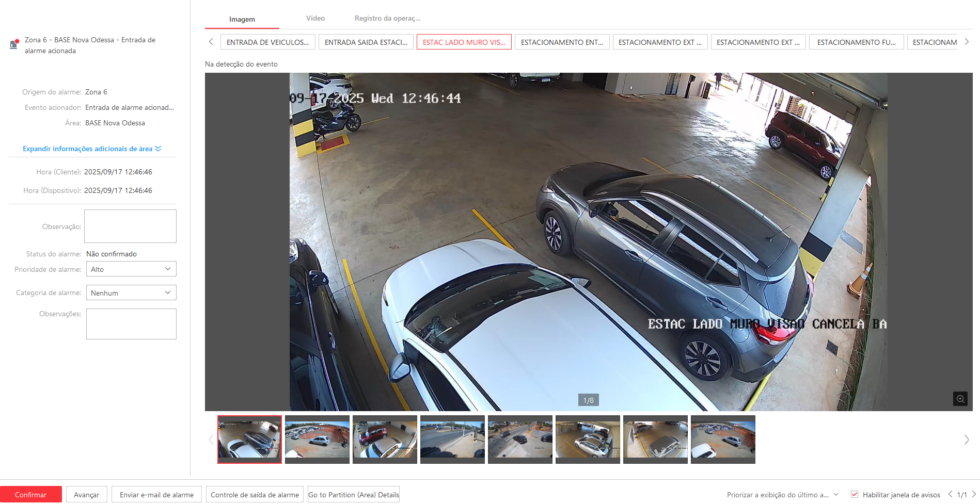Open the Prioridade de alarme dropdown
Screen dimensions: 980x504
coord(131,269)
